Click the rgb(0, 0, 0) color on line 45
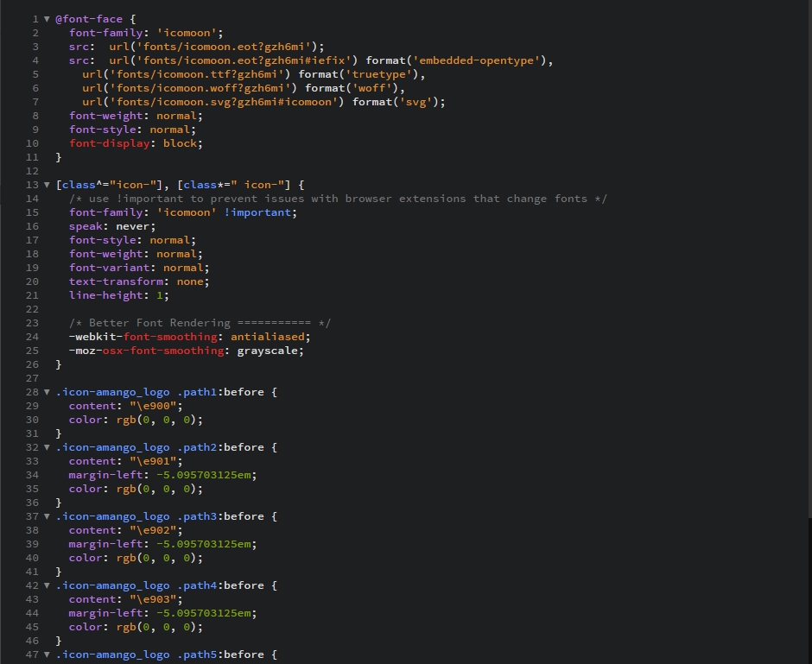The width and height of the screenshot is (812, 664). [156, 627]
